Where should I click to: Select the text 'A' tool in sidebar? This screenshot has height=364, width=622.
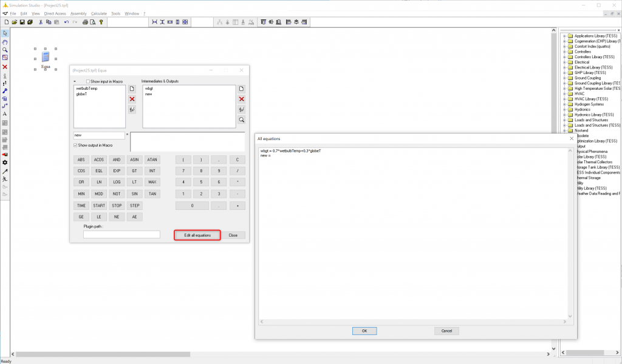point(5,113)
